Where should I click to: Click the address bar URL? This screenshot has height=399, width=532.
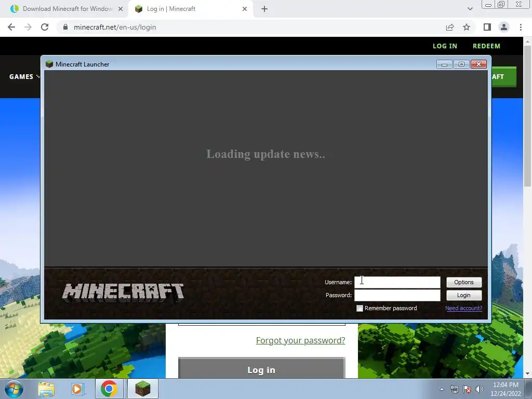click(x=115, y=27)
